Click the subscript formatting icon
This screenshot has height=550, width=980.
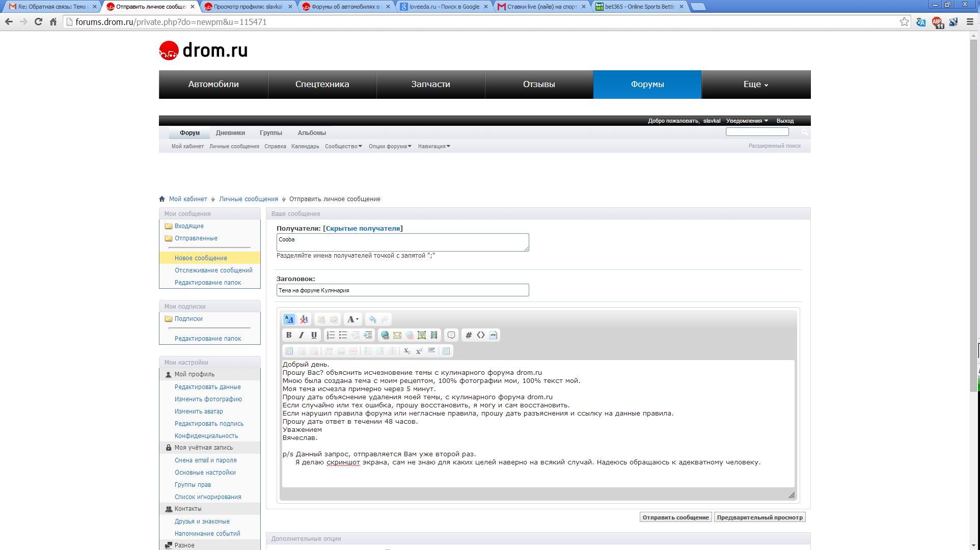[x=406, y=351]
